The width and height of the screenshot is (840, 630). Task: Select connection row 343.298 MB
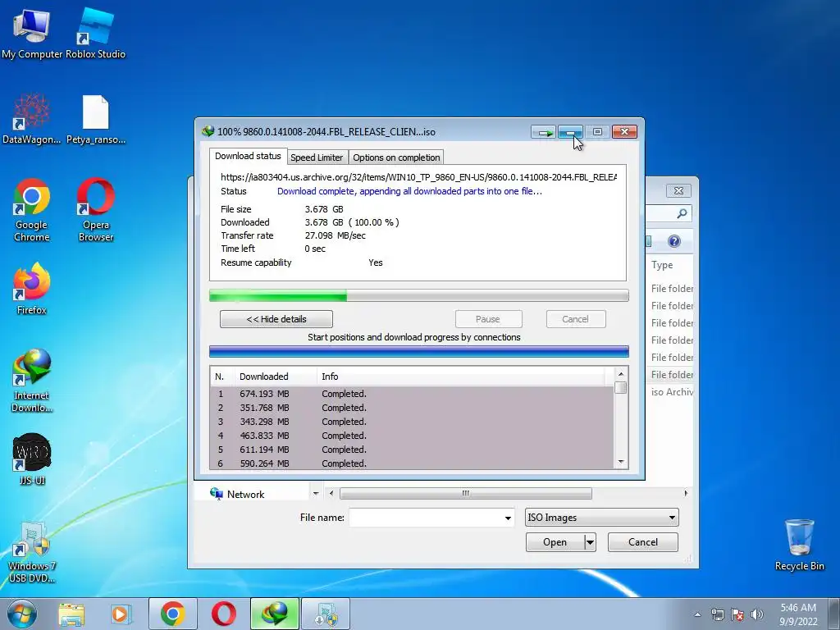point(412,422)
